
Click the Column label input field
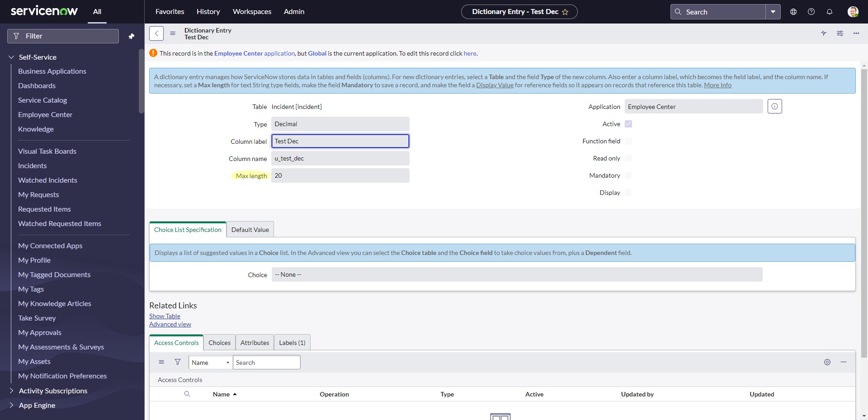(x=340, y=141)
